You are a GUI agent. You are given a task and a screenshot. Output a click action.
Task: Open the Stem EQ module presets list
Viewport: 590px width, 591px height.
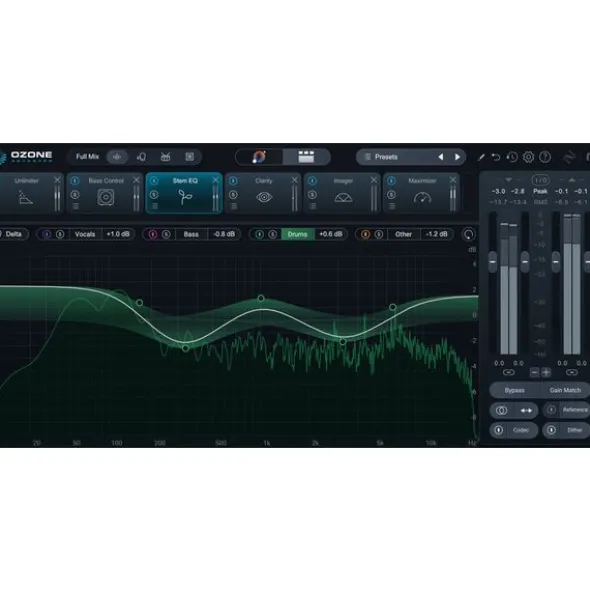[x=155, y=206]
